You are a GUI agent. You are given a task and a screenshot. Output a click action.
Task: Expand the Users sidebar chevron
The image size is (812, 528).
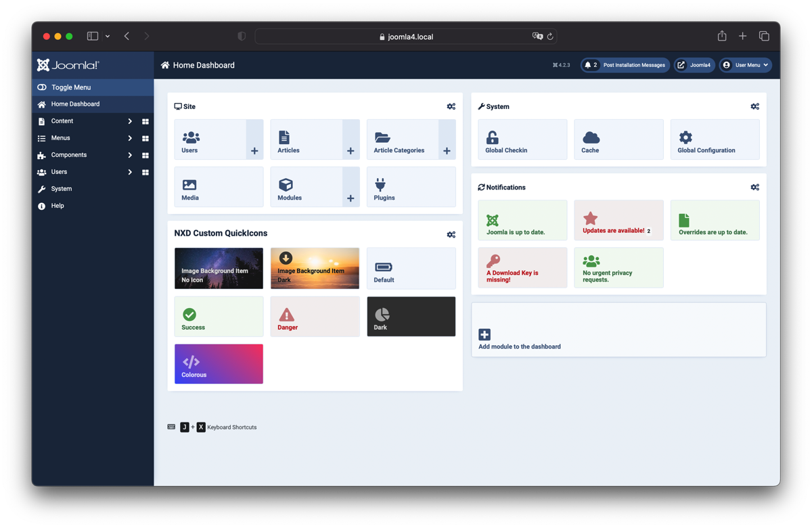pyautogui.click(x=130, y=172)
